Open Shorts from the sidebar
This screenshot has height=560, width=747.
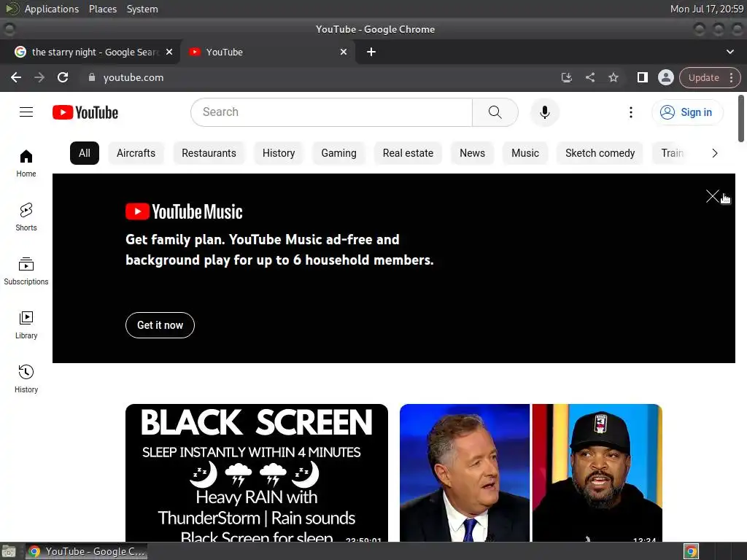tap(26, 217)
